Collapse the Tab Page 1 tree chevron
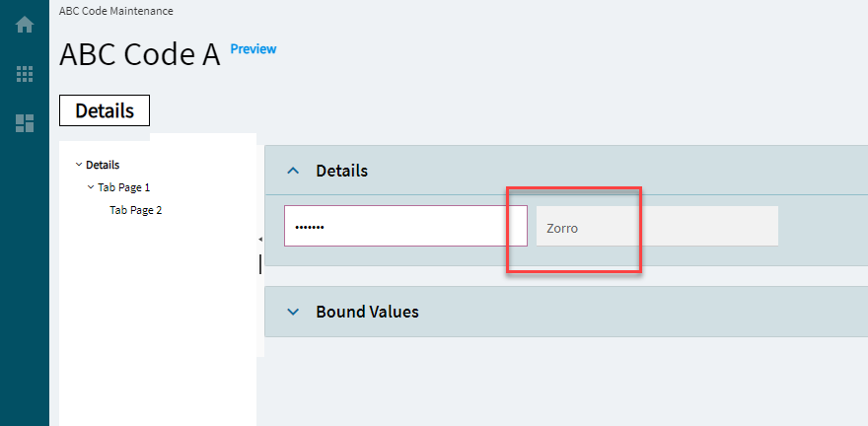Image resolution: width=868 pixels, height=426 pixels. (x=91, y=187)
